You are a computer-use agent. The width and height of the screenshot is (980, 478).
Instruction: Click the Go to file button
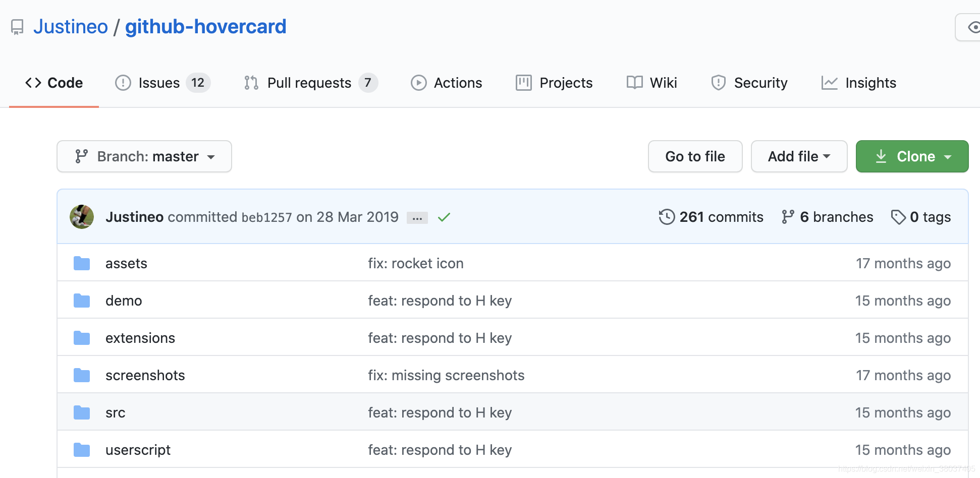click(695, 156)
